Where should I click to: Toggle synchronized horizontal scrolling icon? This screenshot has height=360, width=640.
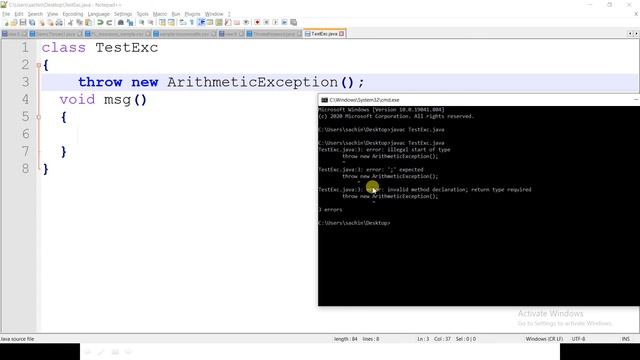(171, 22)
